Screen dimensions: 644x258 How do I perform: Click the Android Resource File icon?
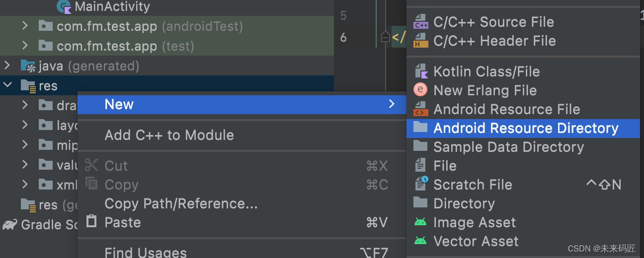421,109
